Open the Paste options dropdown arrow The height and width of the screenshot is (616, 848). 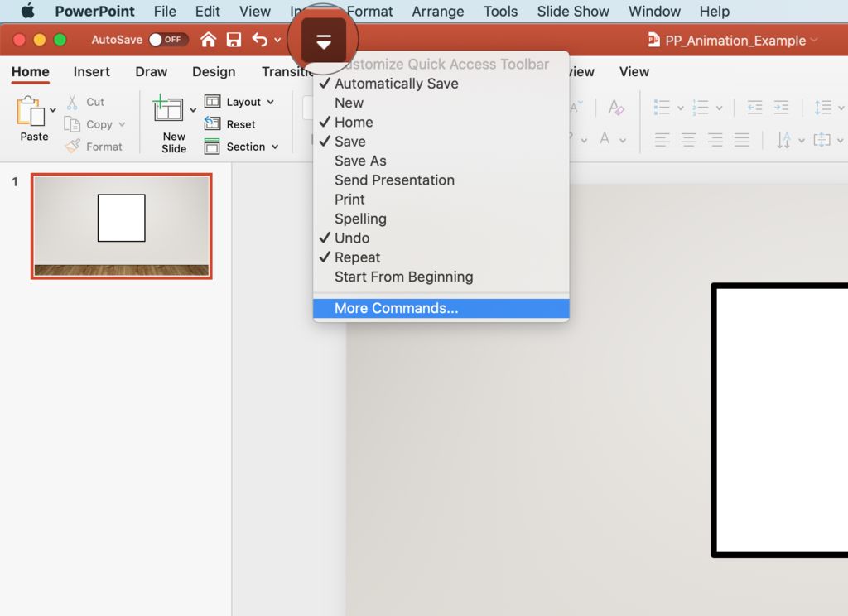click(53, 110)
